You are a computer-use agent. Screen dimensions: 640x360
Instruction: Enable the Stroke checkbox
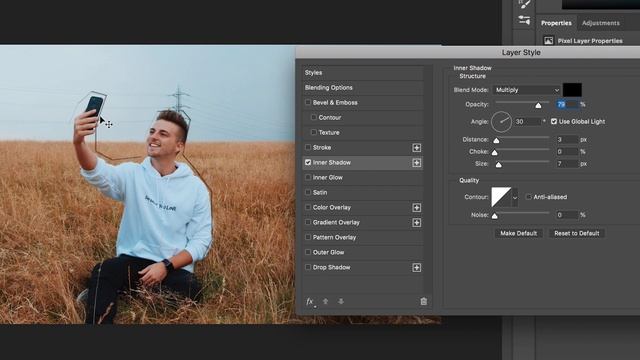[x=308, y=147]
